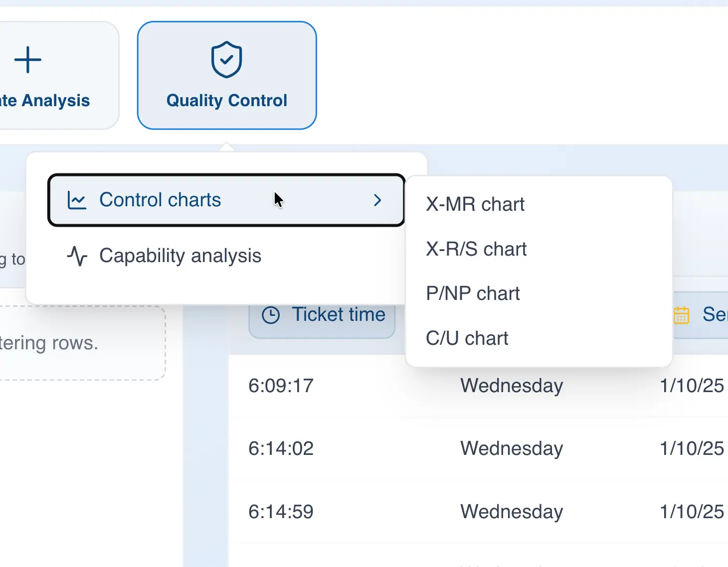Select the 6:09:17 ticket time cell
The image size is (728, 567).
(x=281, y=386)
